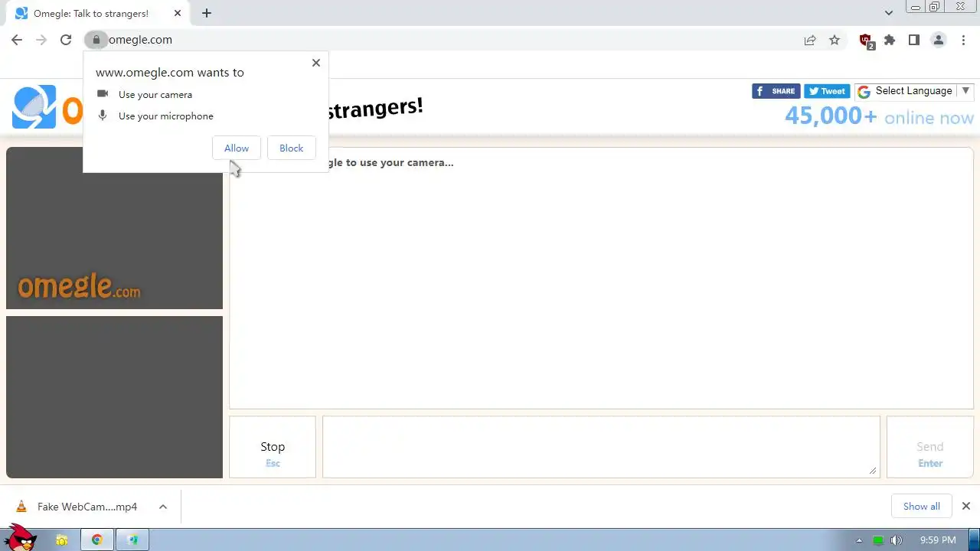The image size is (980, 551).
Task: Open a new tab with plus button
Action: coord(207,13)
